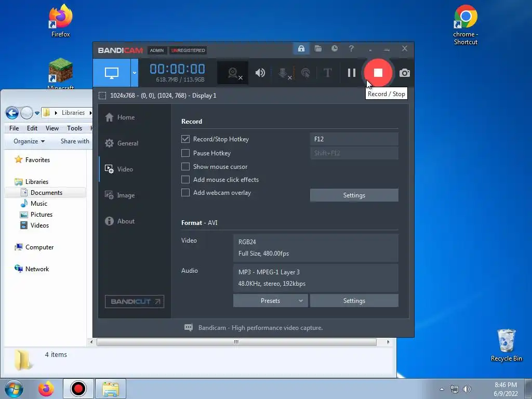Open the Recycle Bin desktop icon
The height and width of the screenshot is (399, 532).
pos(506,345)
